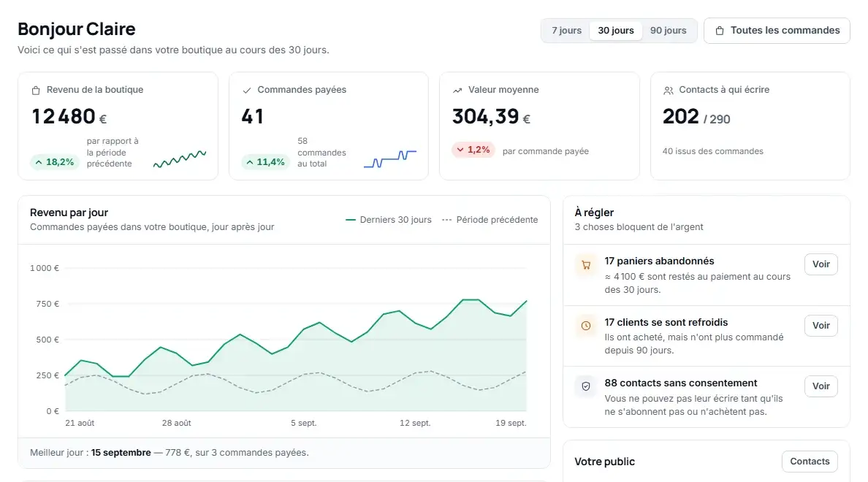Click trend icon beside Valeur moyenne

457,91
